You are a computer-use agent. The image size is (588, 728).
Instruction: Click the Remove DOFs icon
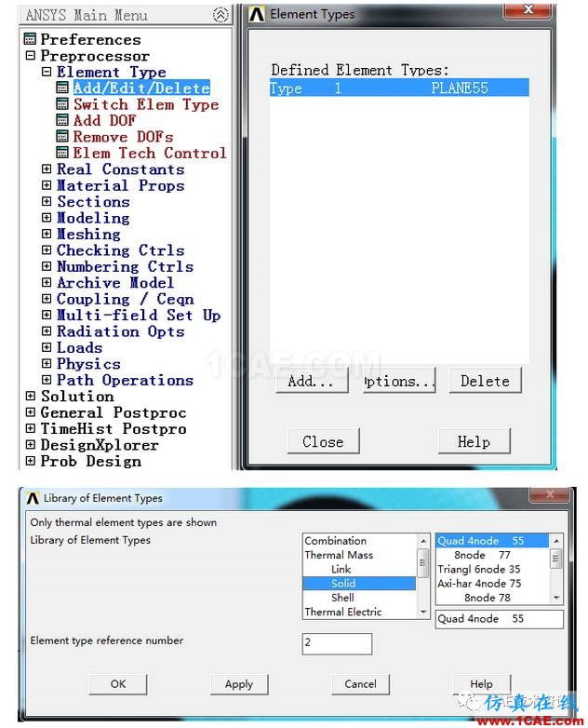(x=62, y=136)
